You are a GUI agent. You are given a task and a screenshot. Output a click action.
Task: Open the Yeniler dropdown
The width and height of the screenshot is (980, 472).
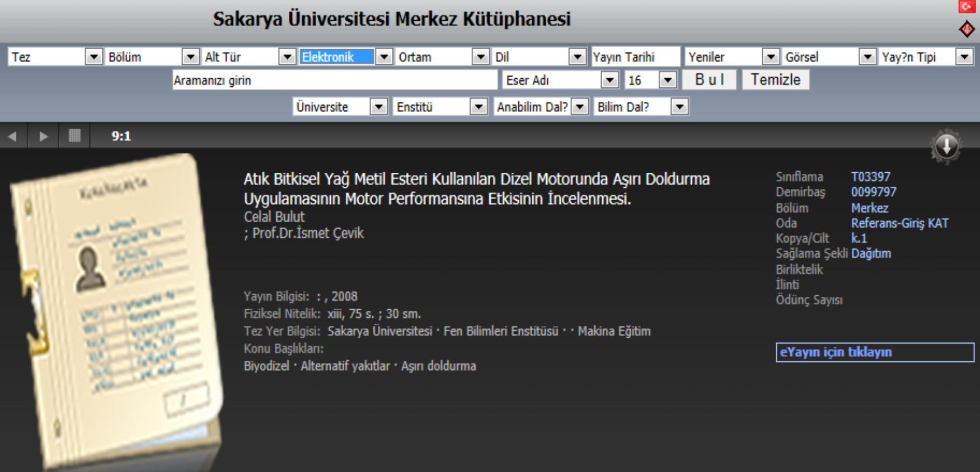732,56
